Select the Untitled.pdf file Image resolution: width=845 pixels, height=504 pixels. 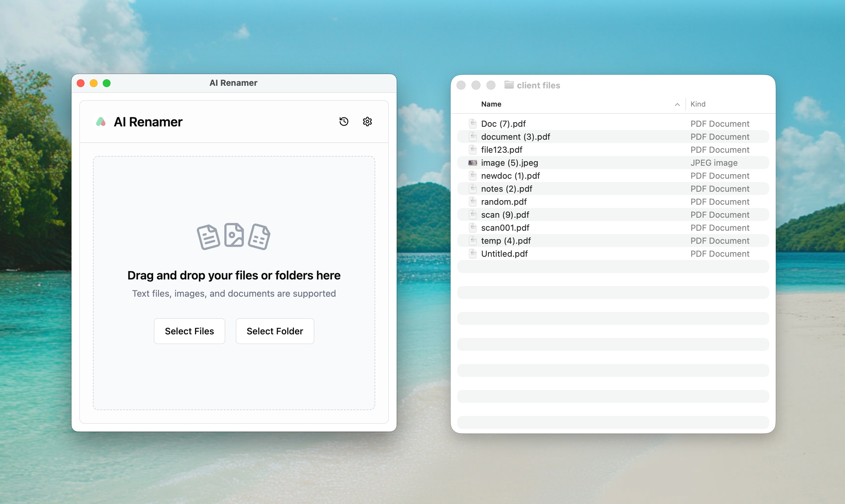504,254
